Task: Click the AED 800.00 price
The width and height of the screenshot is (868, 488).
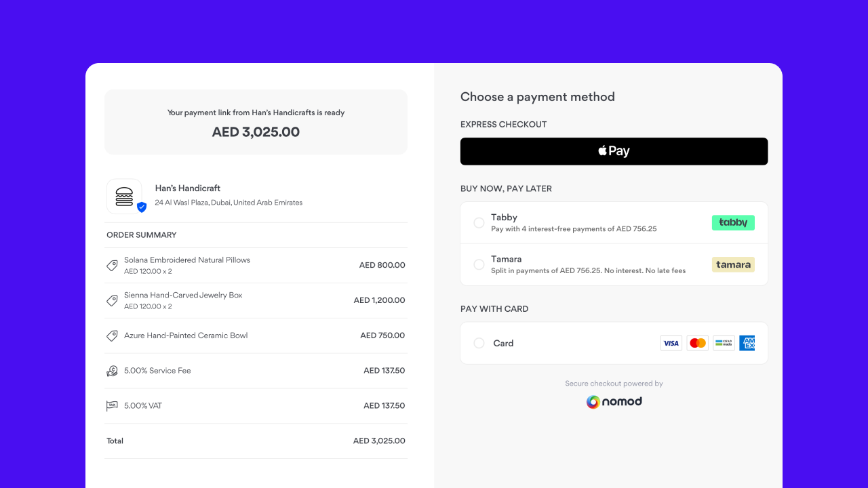Action: coord(382,265)
